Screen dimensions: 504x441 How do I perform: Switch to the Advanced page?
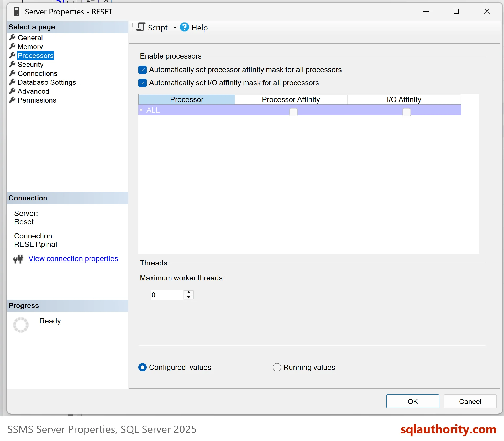(33, 91)
